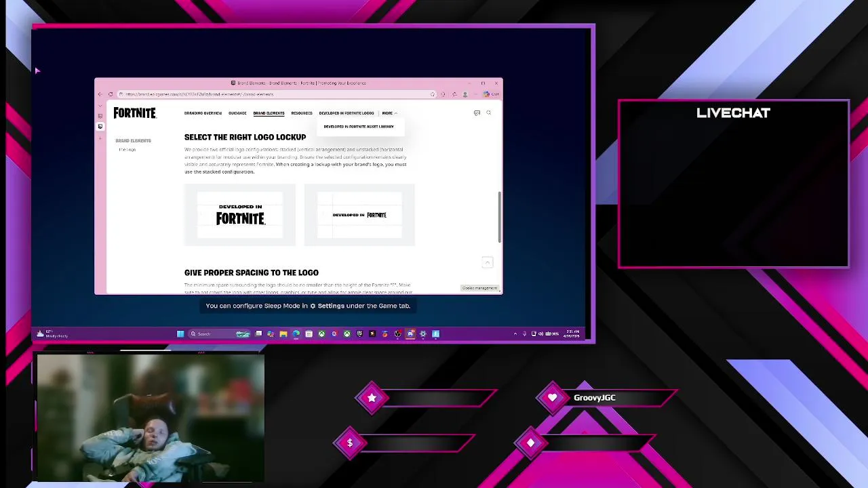
Task: Open Microsoft Store from the taskbar
Action: pos(309,333)
